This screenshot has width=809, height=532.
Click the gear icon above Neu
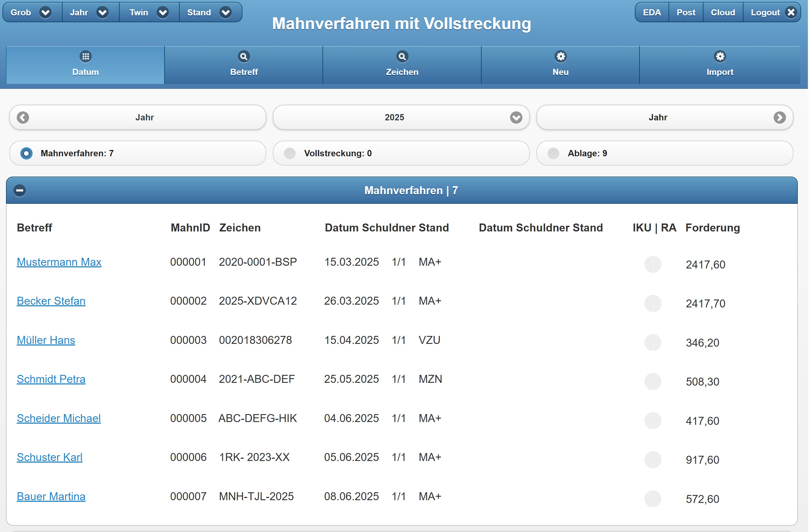pyautogui.click(x=560, y=56)
